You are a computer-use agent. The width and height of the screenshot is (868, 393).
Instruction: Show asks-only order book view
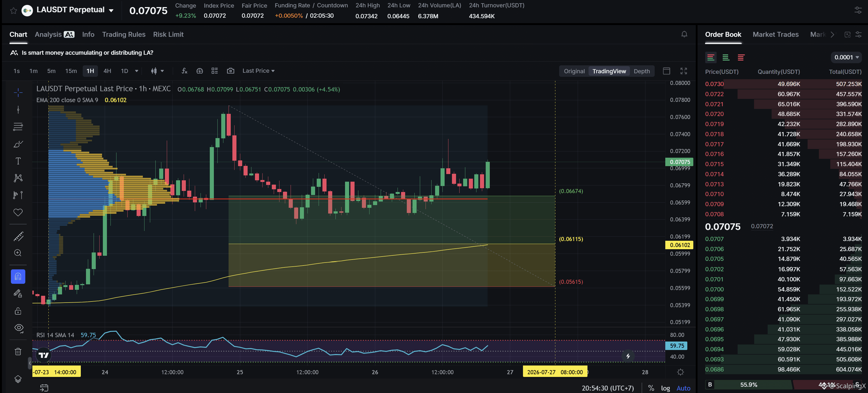741,57
